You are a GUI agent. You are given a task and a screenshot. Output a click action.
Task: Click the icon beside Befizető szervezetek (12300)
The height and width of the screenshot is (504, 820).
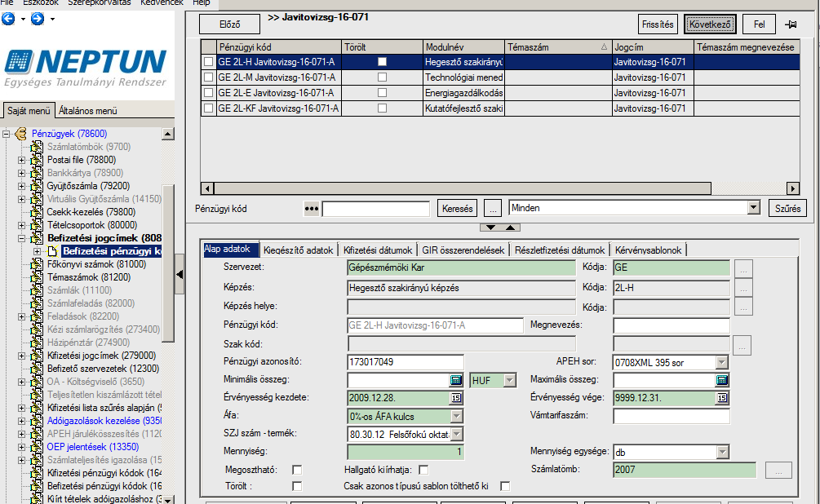(37, 369)
